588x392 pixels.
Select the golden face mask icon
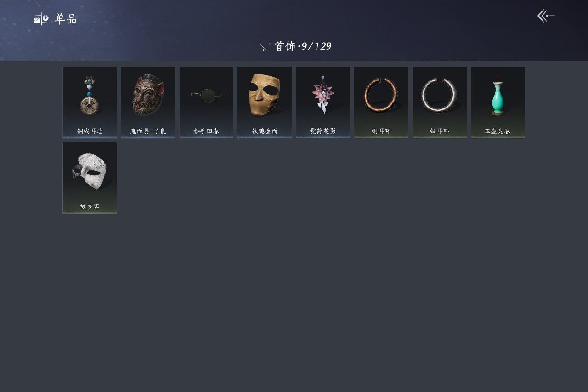click(x=264, y=95)
